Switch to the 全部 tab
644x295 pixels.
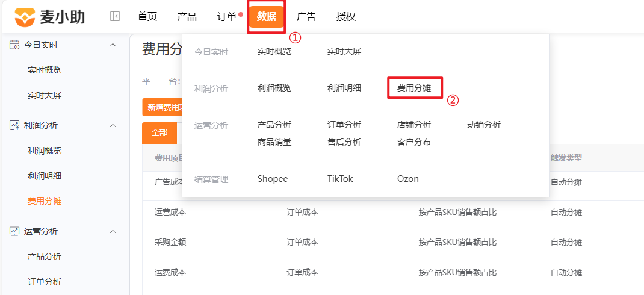click(x=159, y=133)
